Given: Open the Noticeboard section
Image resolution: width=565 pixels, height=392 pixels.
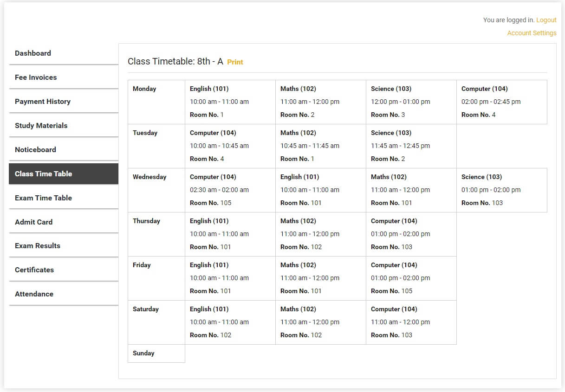Looking at the screenshot, I should click(35, 150).
